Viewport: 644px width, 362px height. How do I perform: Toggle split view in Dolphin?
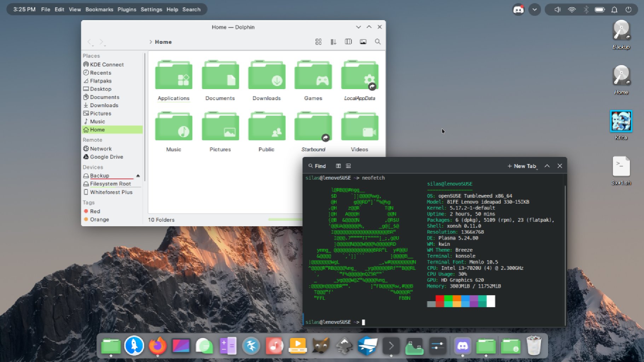pyautogui.click(x=348, y=42)
